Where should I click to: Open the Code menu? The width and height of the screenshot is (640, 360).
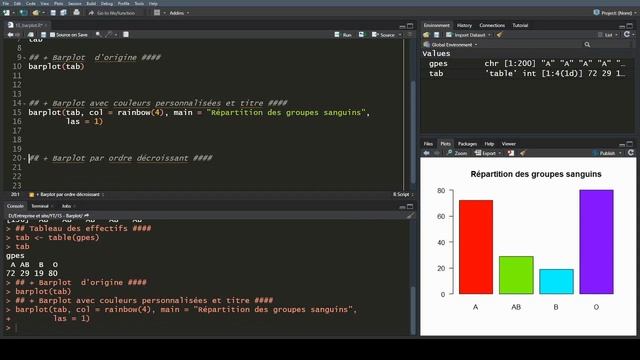tap(31, 3)
